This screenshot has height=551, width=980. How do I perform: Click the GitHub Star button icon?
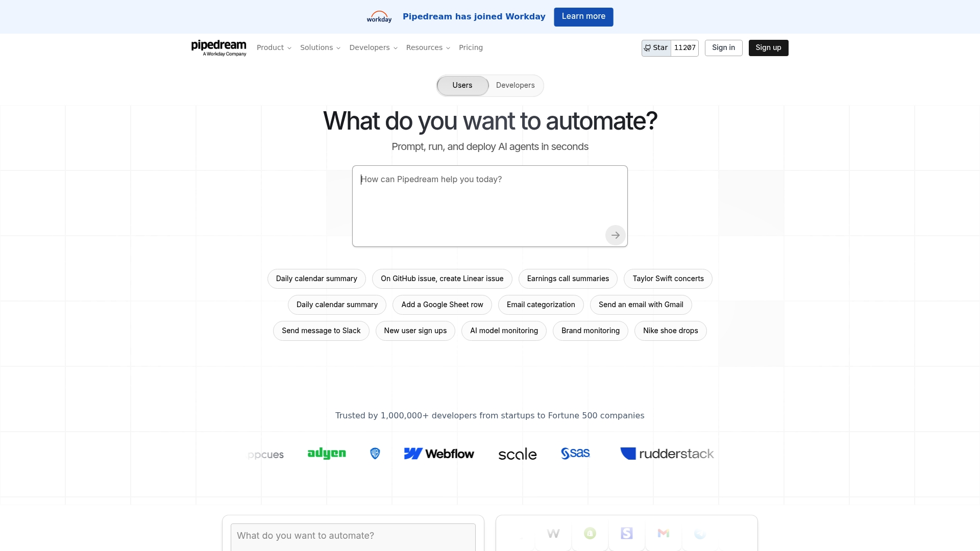point(647,48)
